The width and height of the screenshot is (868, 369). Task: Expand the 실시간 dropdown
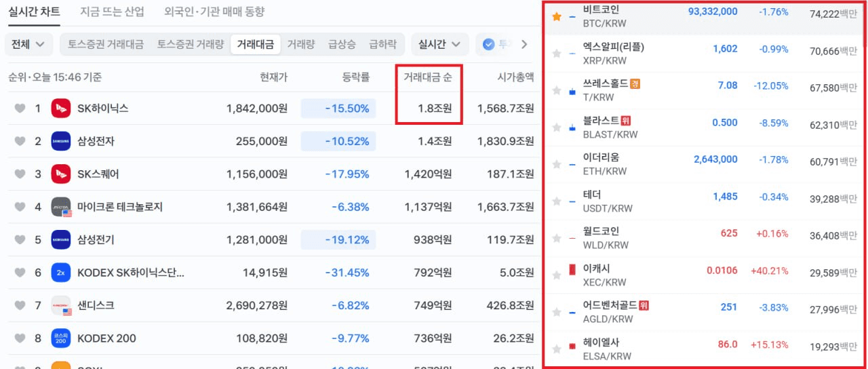tap(439, 44)
